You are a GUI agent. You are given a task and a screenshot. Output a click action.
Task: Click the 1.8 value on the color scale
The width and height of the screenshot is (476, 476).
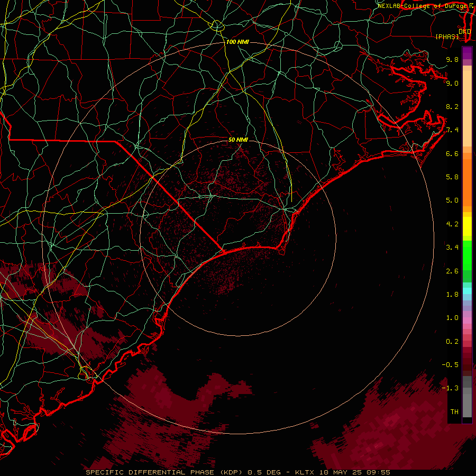tap(452, 295)
